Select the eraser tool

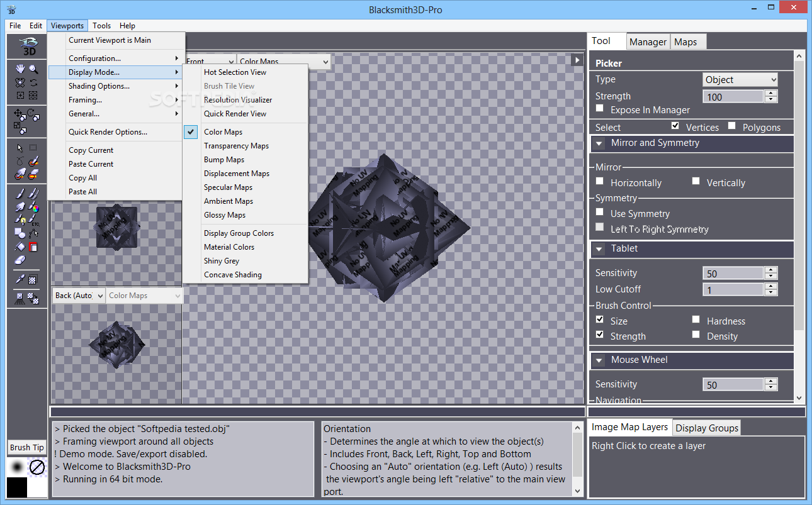[x=20, y=260]
